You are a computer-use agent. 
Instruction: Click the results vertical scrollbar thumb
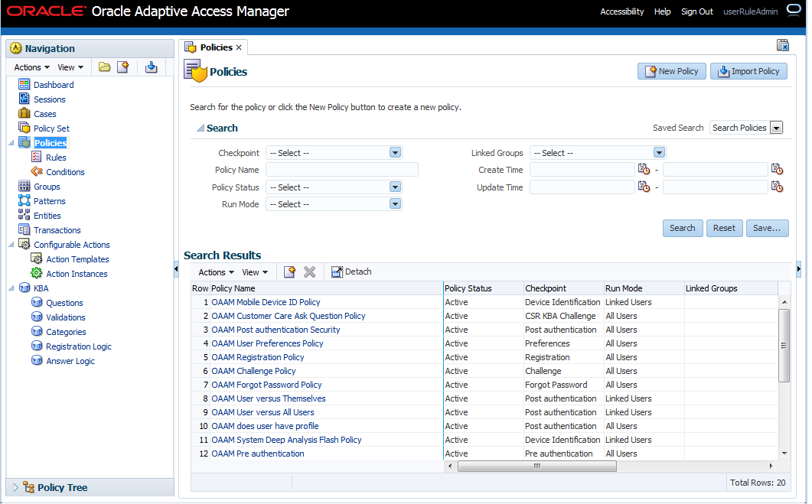coord(784,345)
